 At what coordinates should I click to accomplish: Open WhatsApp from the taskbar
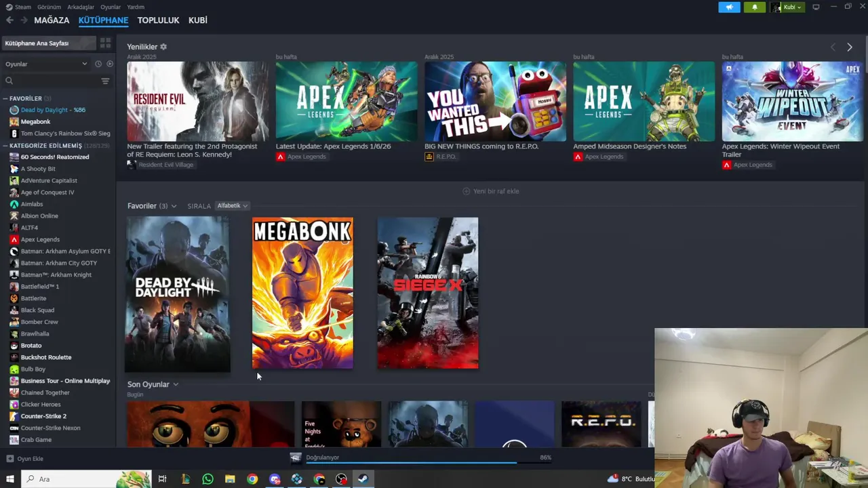(x=208, y=479)
